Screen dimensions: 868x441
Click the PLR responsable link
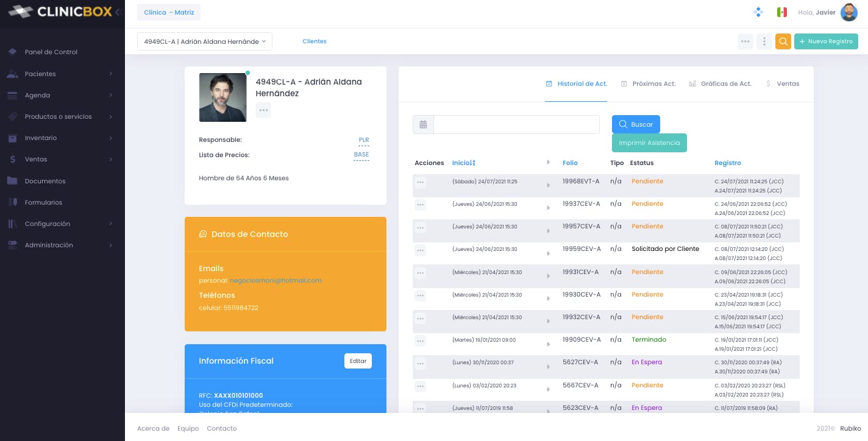click(364, 140)
